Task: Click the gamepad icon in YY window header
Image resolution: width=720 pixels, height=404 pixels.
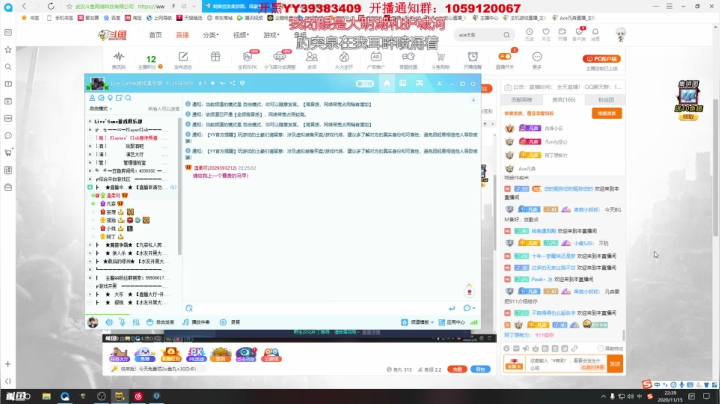Action: pyautogui.click(x=419, y=83)
